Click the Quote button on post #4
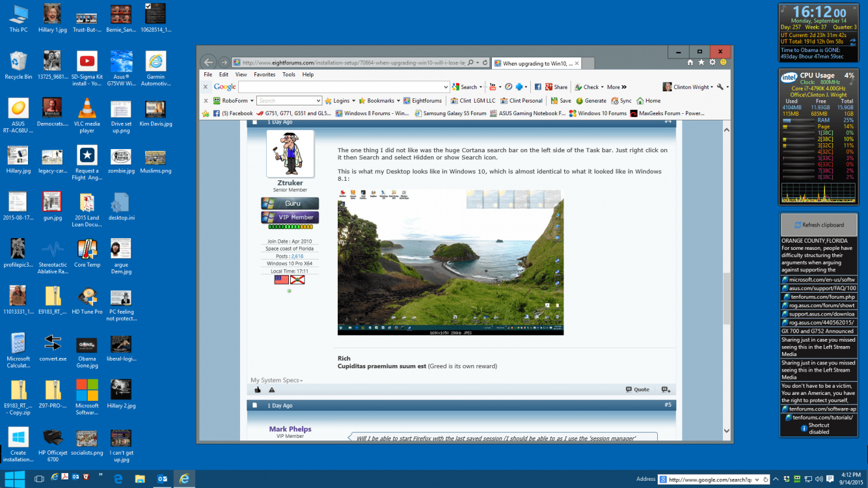Screen dimensions: 868x488 click(638, 390)
